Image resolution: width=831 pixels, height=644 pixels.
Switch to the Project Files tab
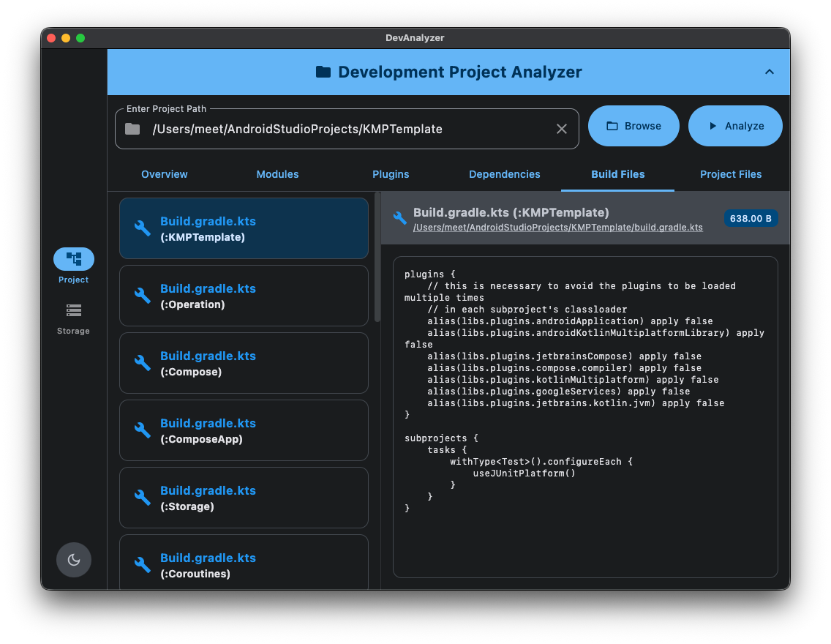point(731,174)
